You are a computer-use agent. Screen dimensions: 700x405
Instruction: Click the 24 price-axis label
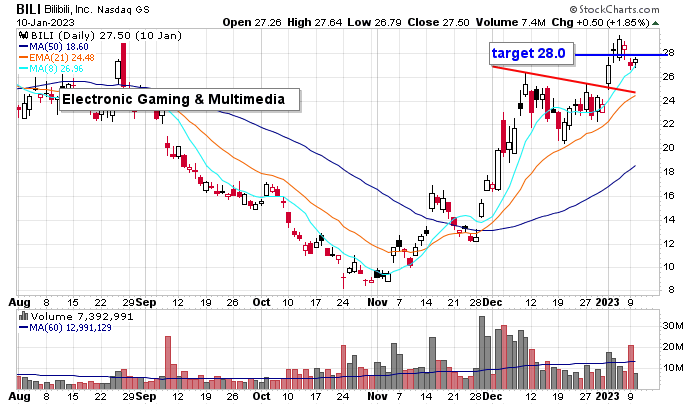668,100
